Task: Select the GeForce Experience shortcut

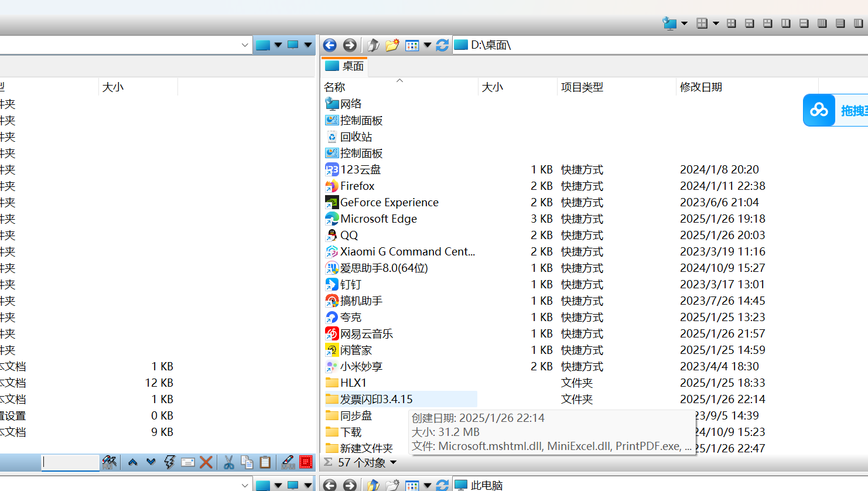Action: [382, 202]
